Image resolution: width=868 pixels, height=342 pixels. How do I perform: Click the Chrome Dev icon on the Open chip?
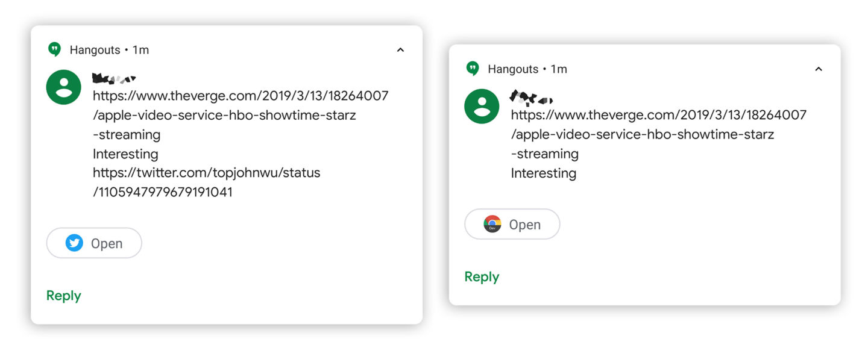click(x=492, y=225)
